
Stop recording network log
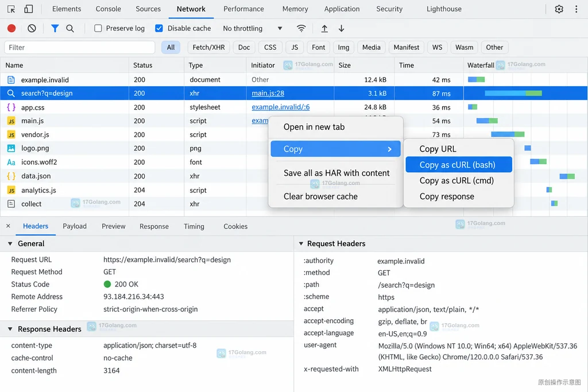[11, 29]
